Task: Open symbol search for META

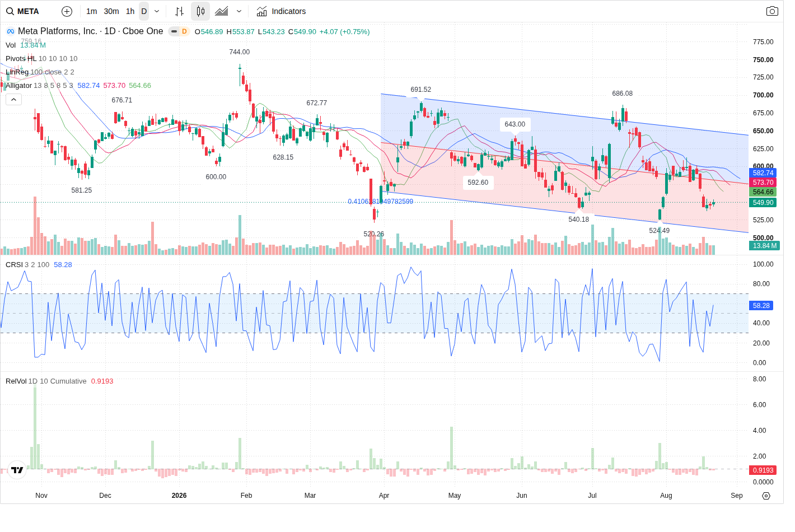Action: point(23,11)
